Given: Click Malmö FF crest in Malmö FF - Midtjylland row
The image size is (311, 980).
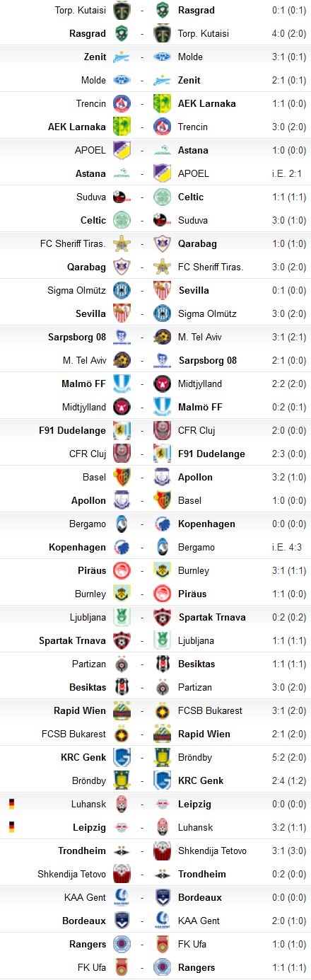Looking at the screenshot, I should (122, 384).
